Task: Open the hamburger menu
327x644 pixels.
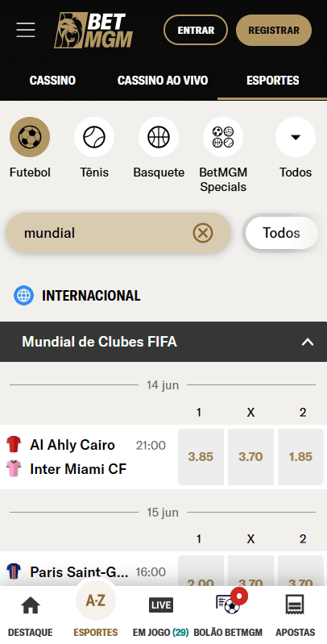Action: [x=26, y=30]
